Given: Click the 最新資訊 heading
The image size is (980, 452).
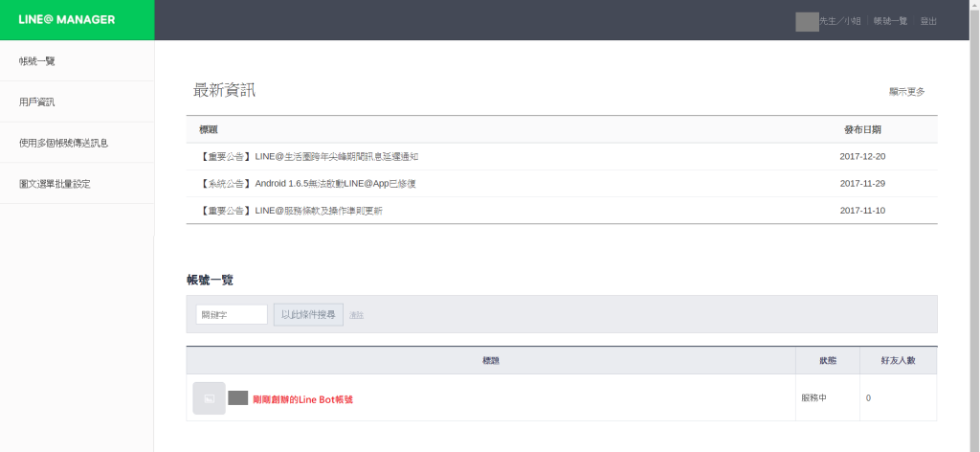Looking at the screenshot, I should (x=224, y=91).
